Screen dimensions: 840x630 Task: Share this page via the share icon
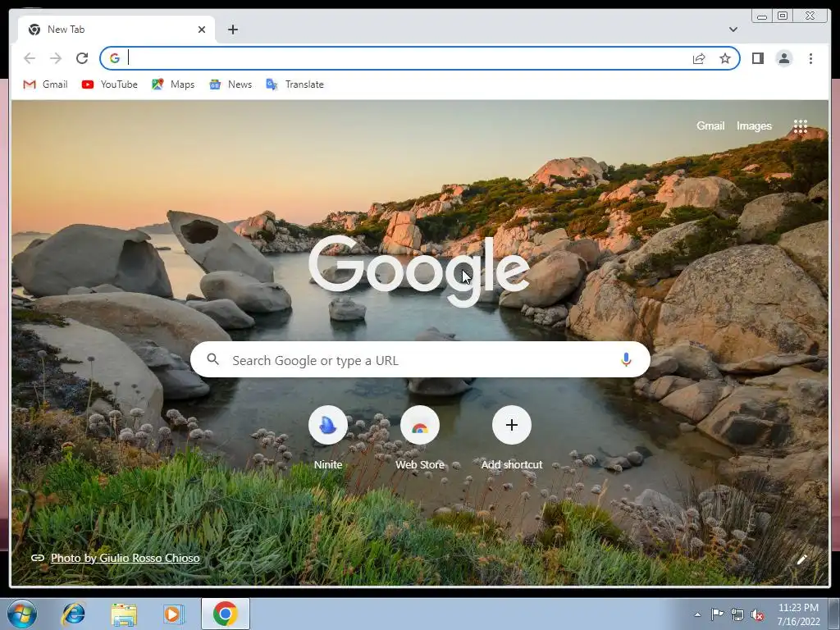(699, 58)
